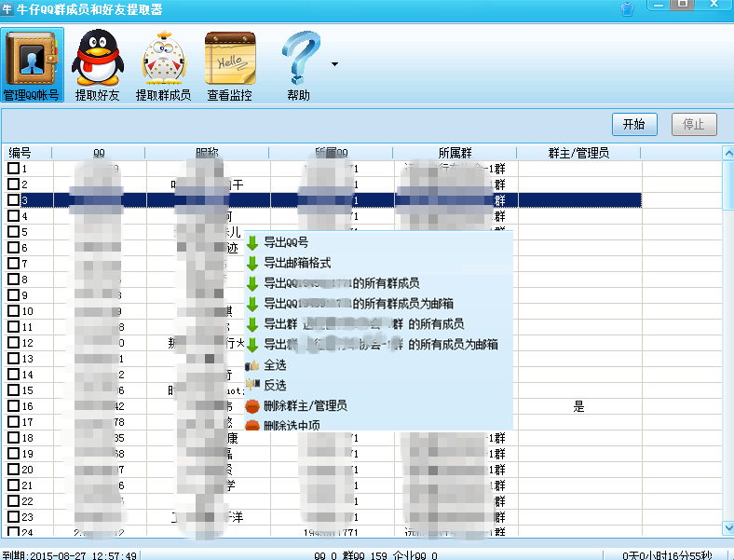
Task: Check the box for row 4
Action: coord(14,216)
